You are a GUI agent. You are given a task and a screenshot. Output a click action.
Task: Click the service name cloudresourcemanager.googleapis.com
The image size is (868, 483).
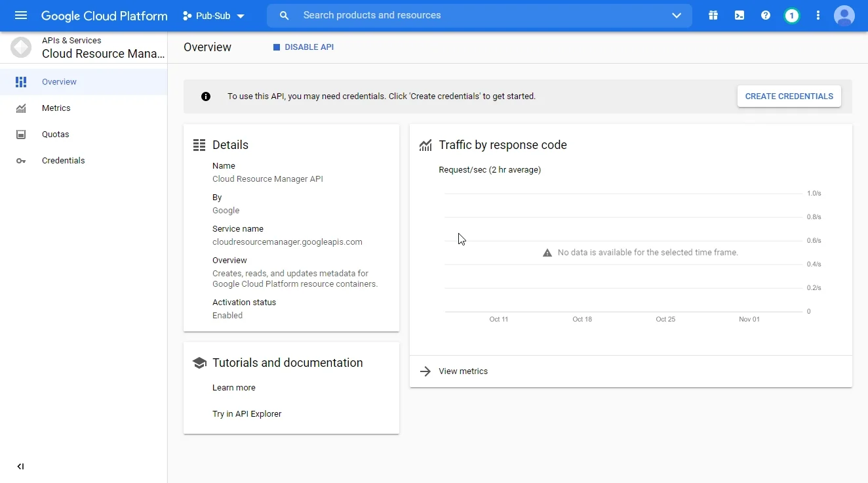(287, 242)
